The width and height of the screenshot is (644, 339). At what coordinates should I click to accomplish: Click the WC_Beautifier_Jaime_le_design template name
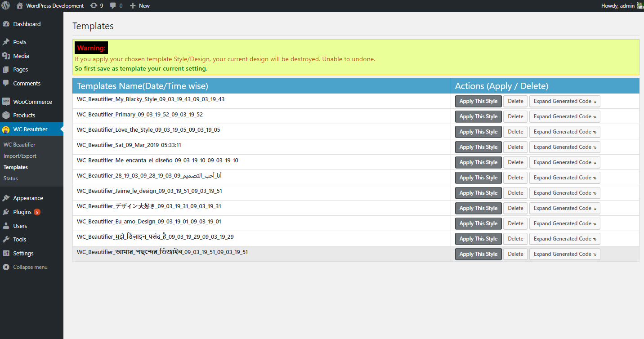pos(149,191)
